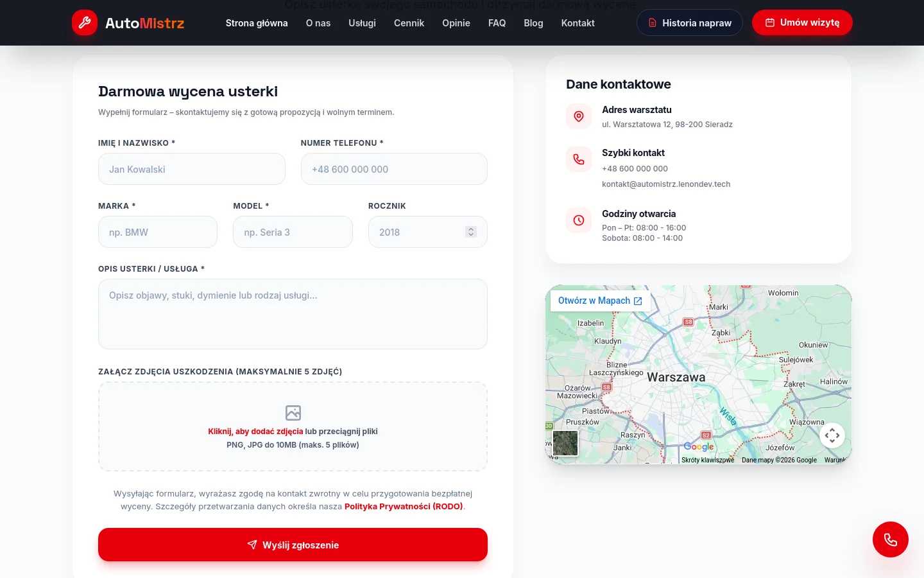Click the AutoMistrz brand name text
Viewport: 924px width, 578px height.
(x=145, y=23)
